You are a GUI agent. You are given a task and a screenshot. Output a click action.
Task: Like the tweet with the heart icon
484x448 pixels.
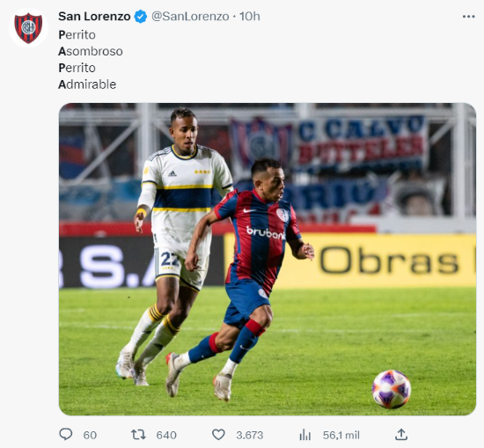(x=218, y=435)
